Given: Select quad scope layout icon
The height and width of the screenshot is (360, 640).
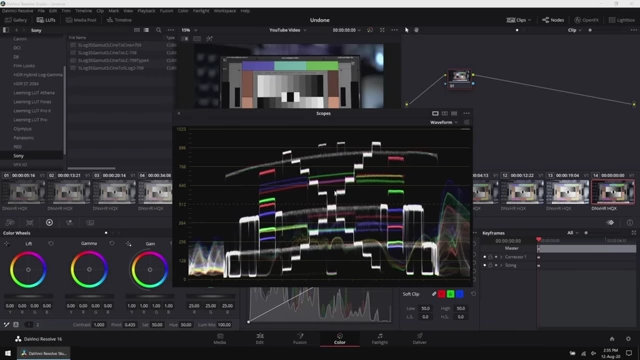Looking at the screenshot, I should (454, 113).
